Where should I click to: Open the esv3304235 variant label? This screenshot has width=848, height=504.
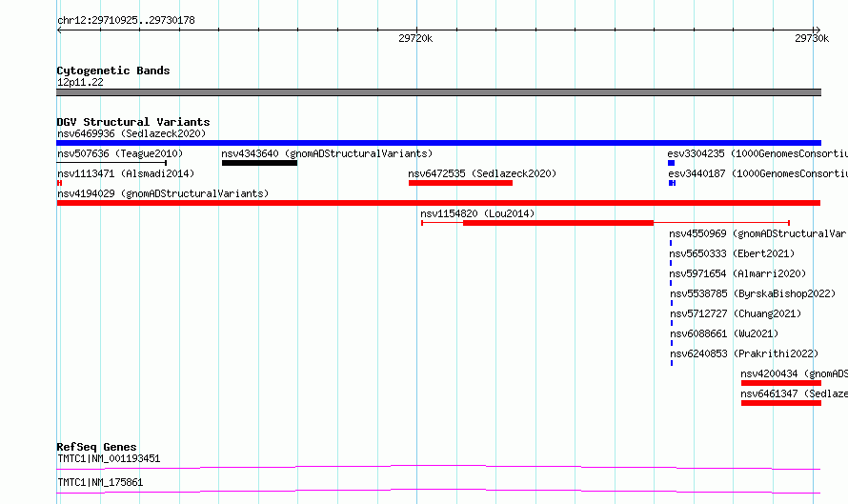tap(757, 153)
